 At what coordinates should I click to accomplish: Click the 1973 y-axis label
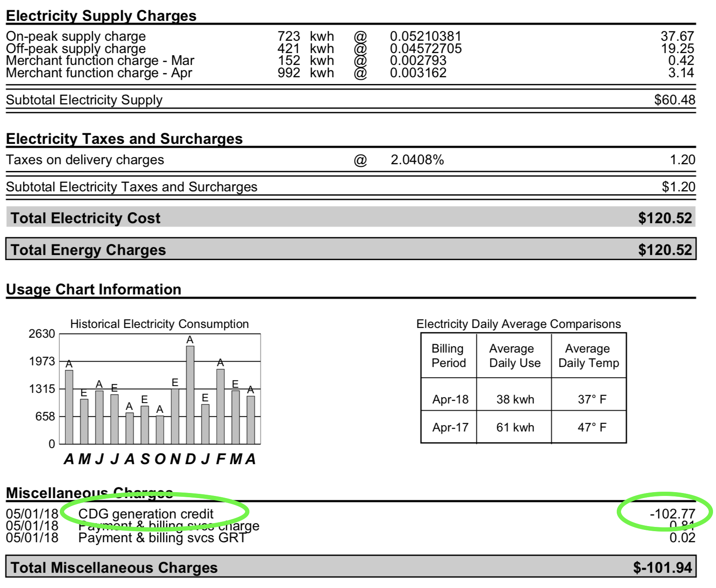(42, 361)
